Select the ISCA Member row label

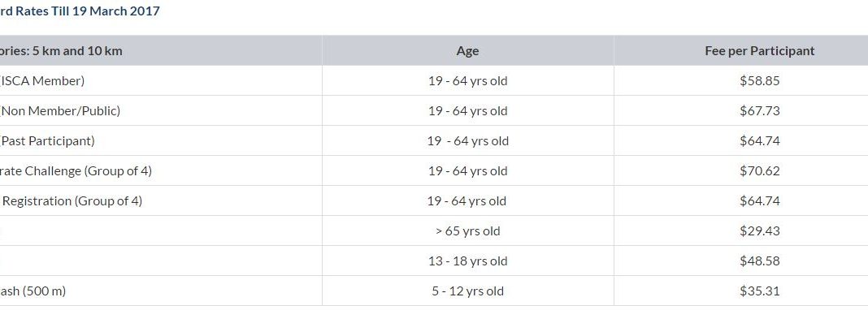pos(42,81)
